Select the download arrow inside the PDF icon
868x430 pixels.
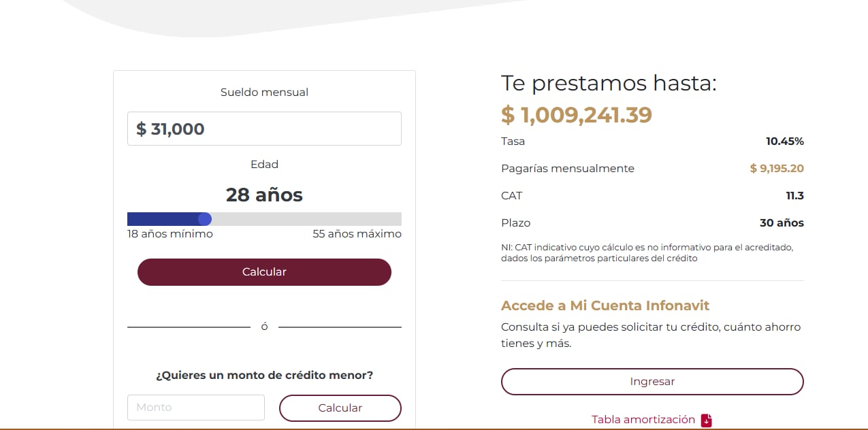(x=706, y=420)
